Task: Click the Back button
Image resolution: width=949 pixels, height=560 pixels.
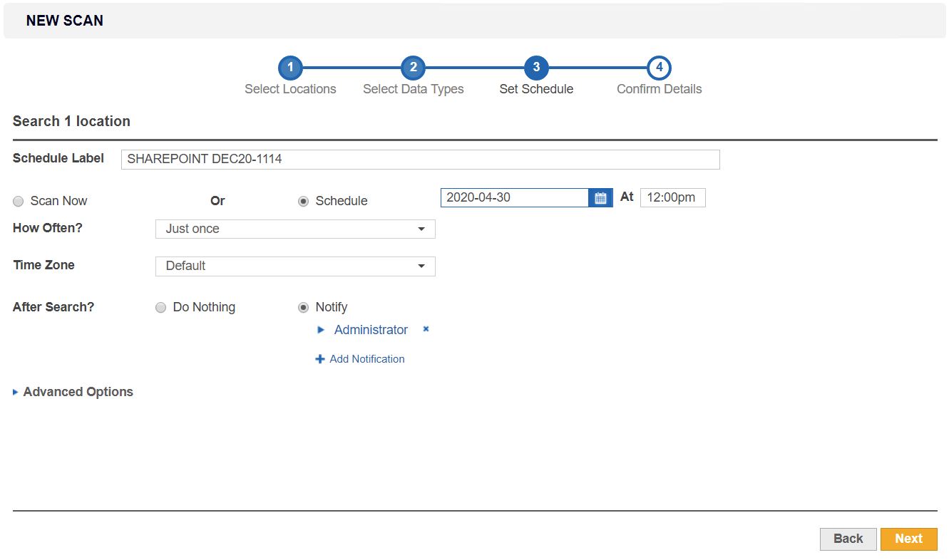Action: pos(848,539)
